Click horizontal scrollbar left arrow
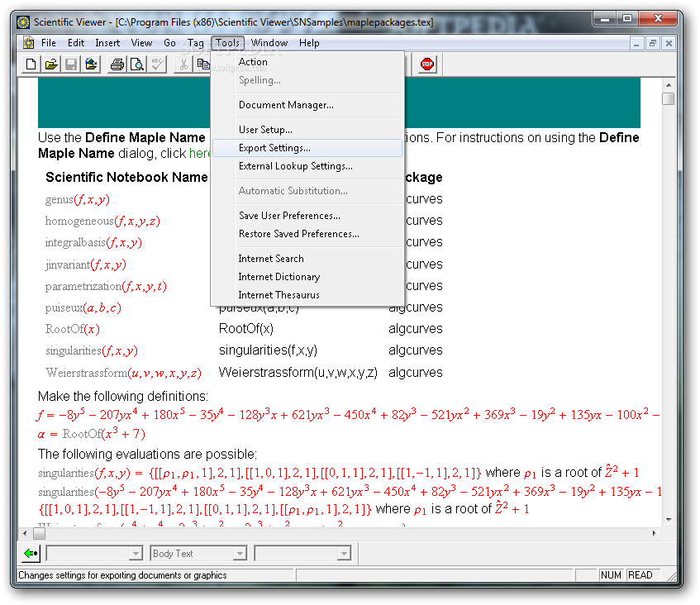Viewport: 700px width, 605px height. click(x=25, y=533)
